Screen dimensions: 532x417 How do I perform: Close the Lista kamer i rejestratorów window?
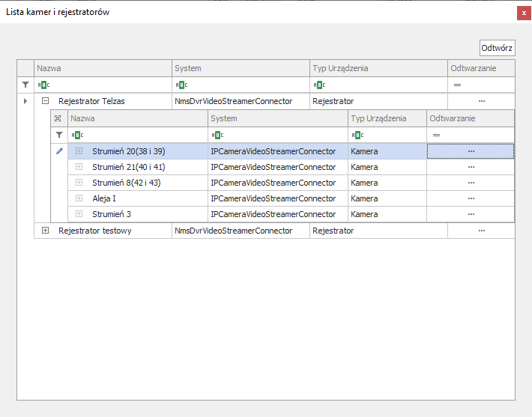(x=524, y=13)
